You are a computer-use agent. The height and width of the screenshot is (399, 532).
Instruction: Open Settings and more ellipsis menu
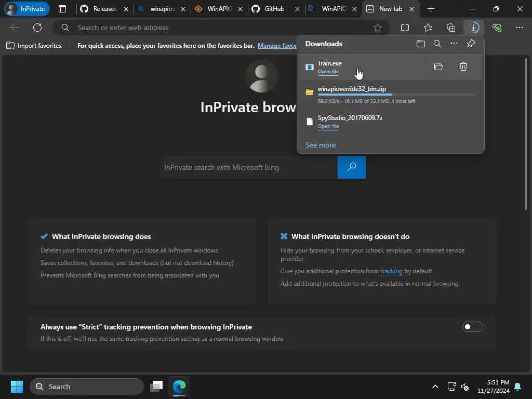point(520,28)
